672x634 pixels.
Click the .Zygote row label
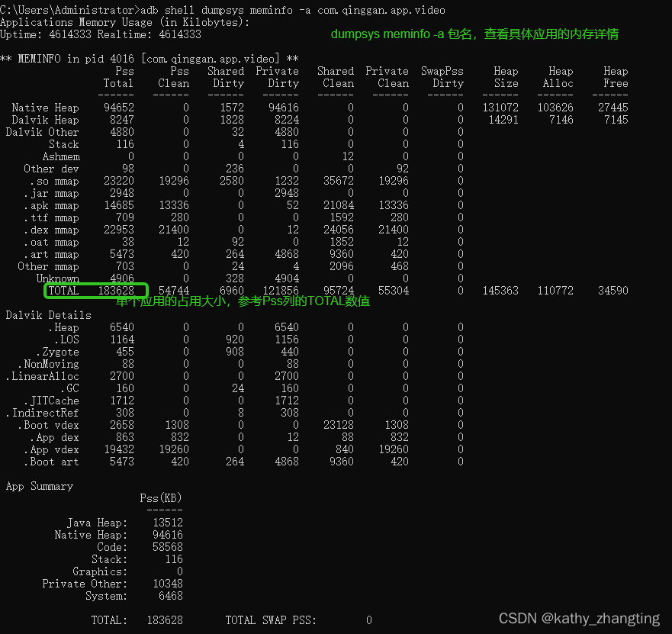58,352
